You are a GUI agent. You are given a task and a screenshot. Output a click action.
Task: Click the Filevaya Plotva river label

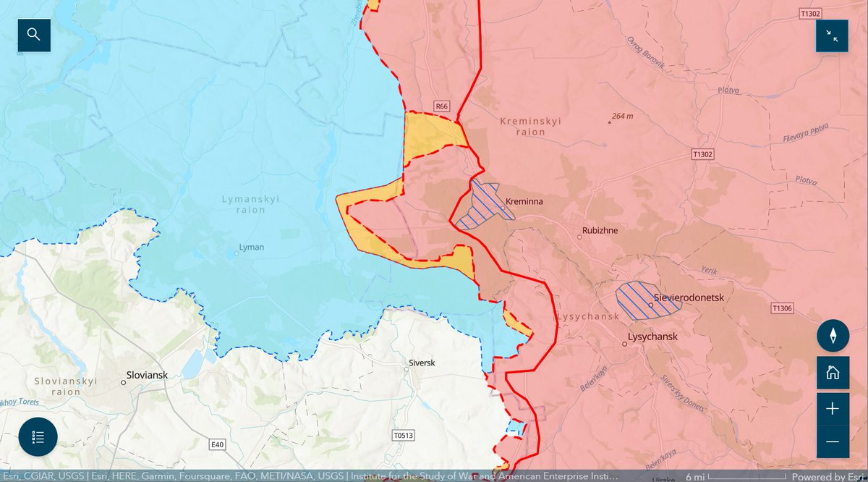pyautogui.click(x=806, y=132)
